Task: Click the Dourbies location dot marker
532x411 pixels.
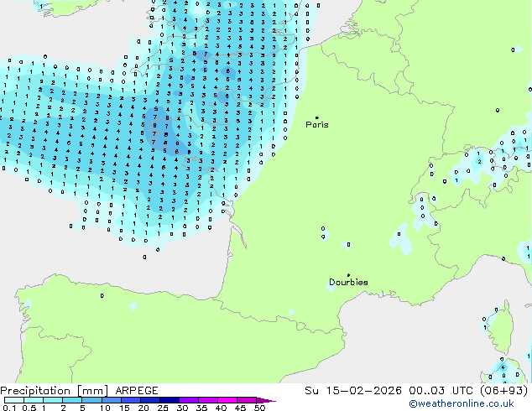Action: pos(348,275)
